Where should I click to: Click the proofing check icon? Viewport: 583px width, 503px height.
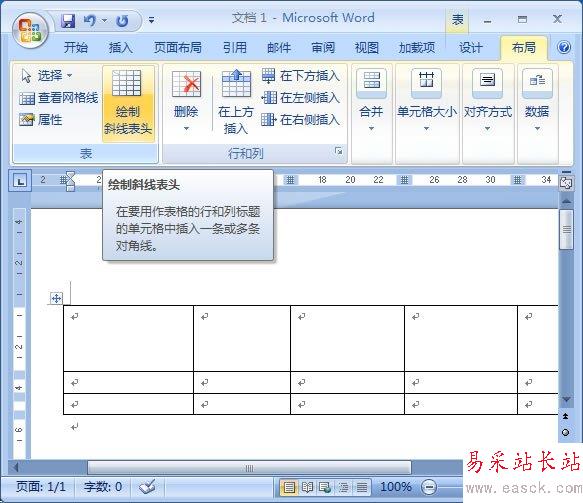pos(147,487)
